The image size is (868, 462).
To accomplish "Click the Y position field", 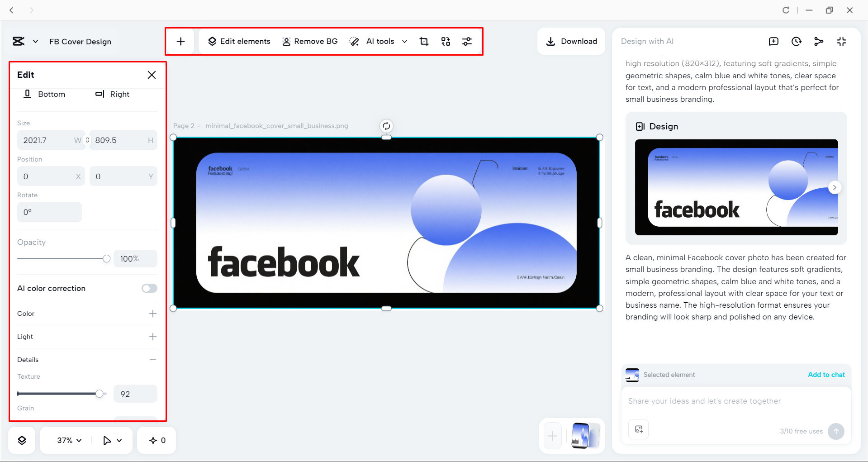I will (x=123, y=176).
